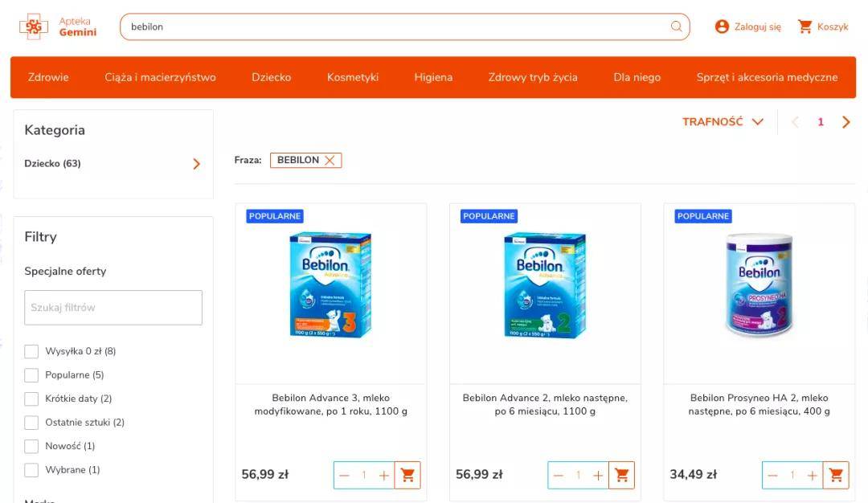The height and width of the screenshot is (503, 868).
Task: Enable the Wysyłka 0 zł filter
Action: click(31, 351)
